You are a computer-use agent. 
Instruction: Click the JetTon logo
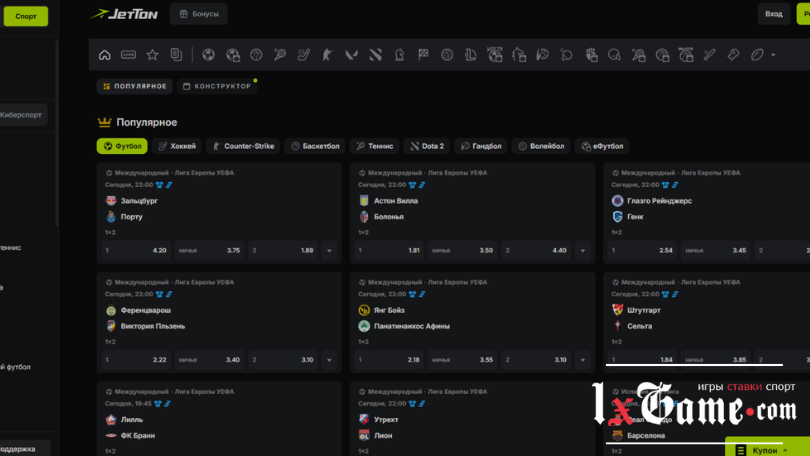[125, 14]
